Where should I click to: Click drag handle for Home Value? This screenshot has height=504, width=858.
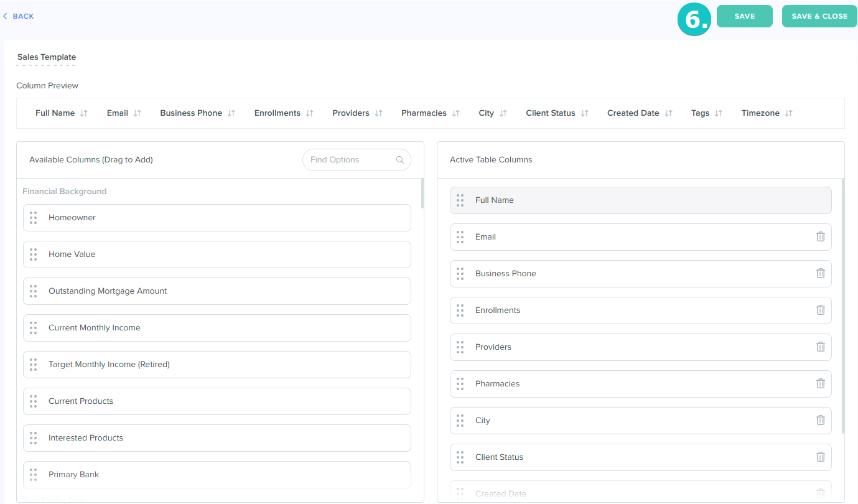[34, 254]
